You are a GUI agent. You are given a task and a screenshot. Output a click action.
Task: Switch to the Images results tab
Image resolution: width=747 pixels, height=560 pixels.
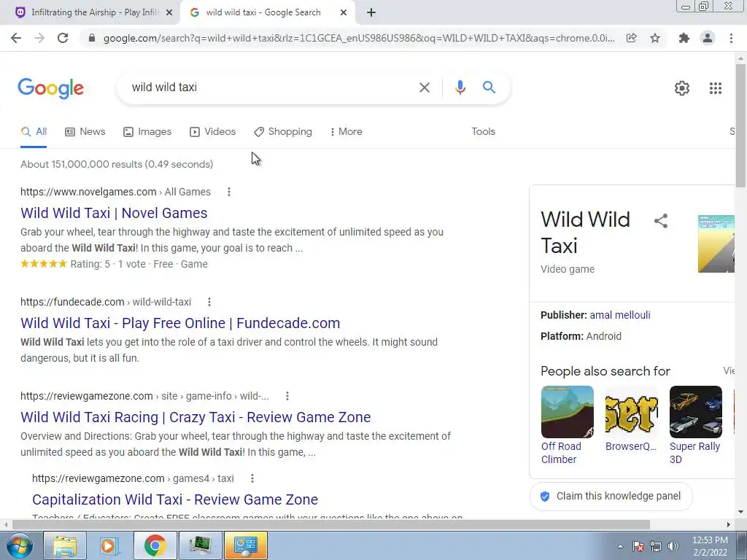point(147,132)
